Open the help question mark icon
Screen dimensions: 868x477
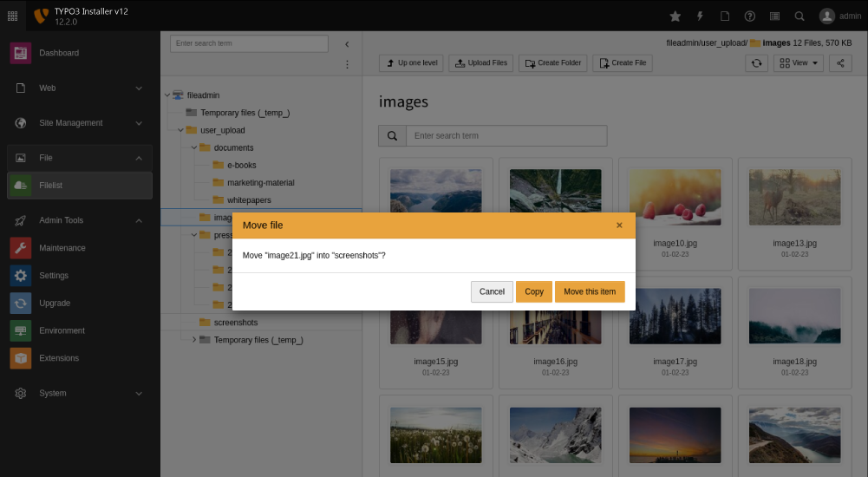[x=750, y=16]
